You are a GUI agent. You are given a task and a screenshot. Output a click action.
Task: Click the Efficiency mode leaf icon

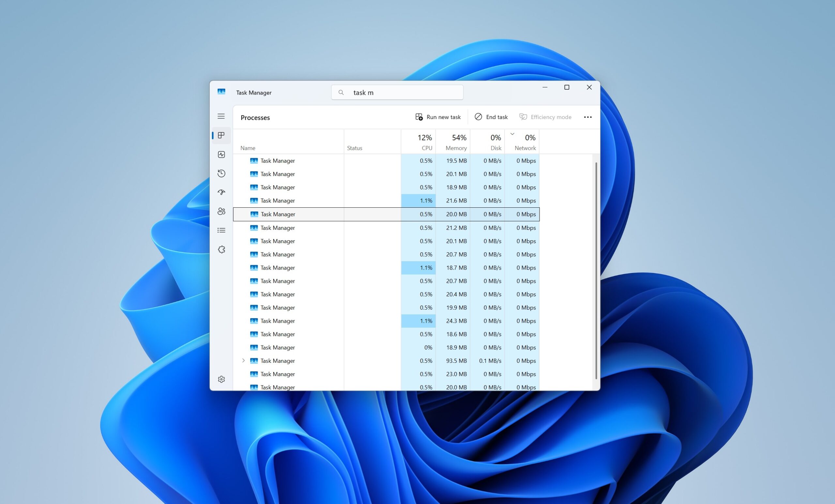pyautogui.click(x=523, y=117)
